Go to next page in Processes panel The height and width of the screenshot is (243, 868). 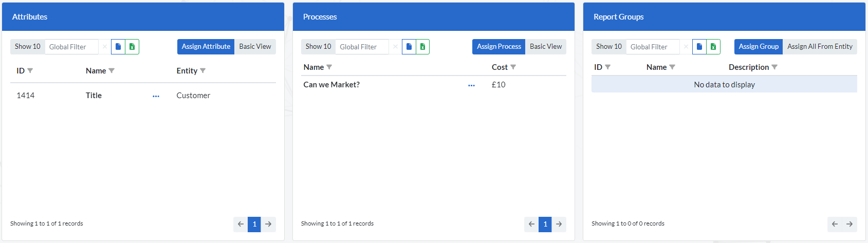pyautogui.click(x=559, y=224)
